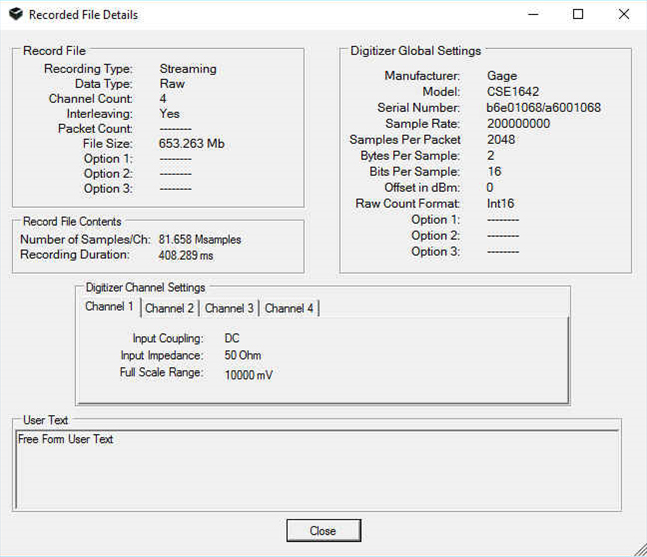Minimize the Recorded File Details window

coord(531,15)
